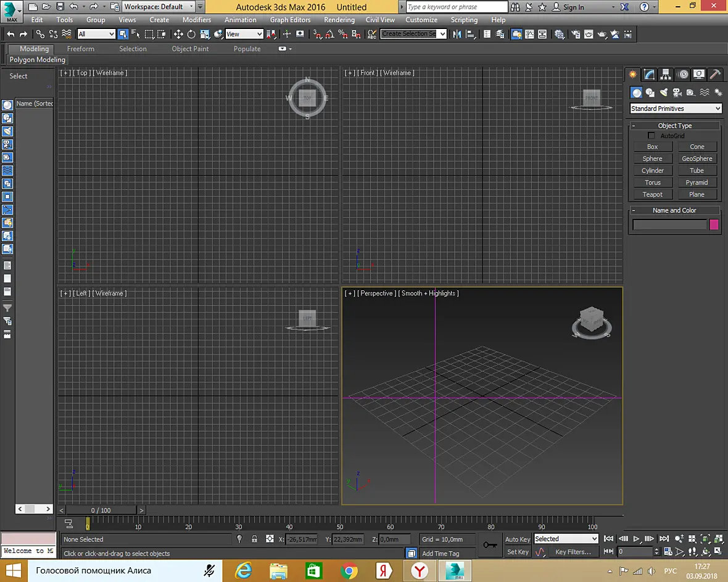The height and width of the screenshot is (582, 728).
Task: Select the Shapes category icon
Action: point(650,92)
